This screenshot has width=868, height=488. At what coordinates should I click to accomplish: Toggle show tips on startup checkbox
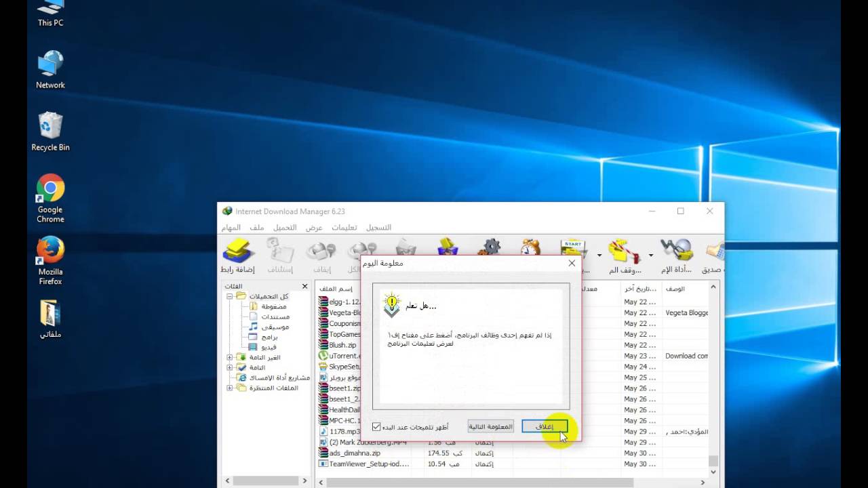click(x=376, y=427)
